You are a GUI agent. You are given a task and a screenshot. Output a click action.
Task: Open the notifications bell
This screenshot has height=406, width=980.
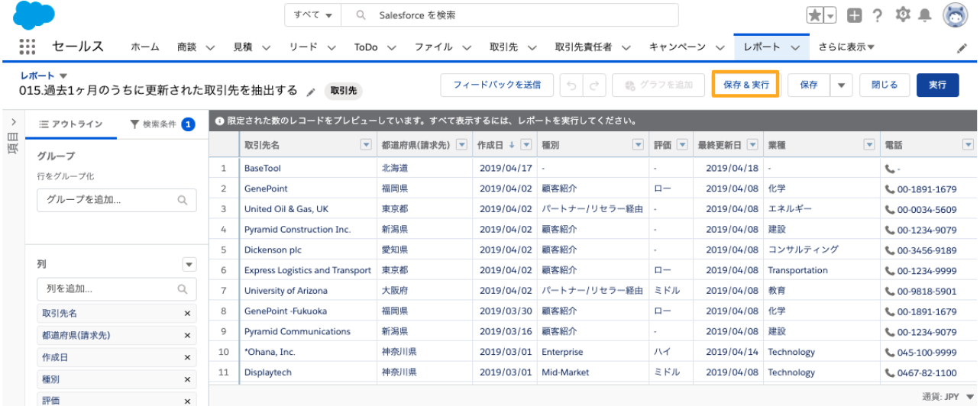(925, 16)
